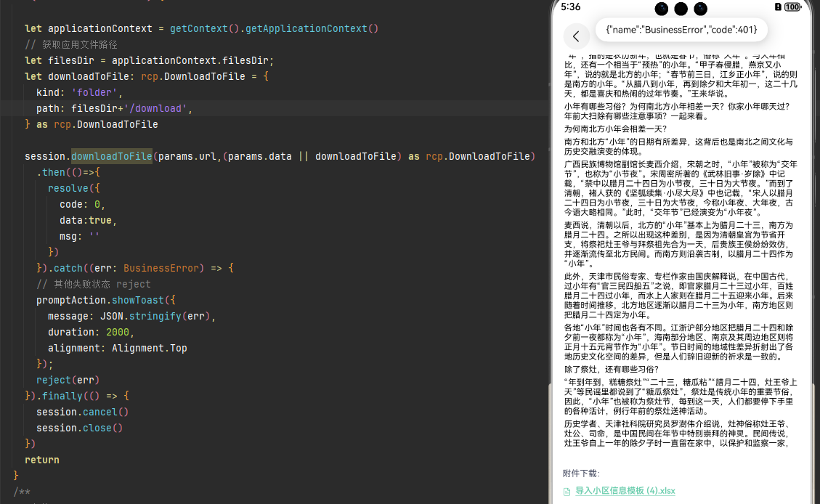Click paragraph starting 历史学者、天津社科院

click(x=678, y=434)
